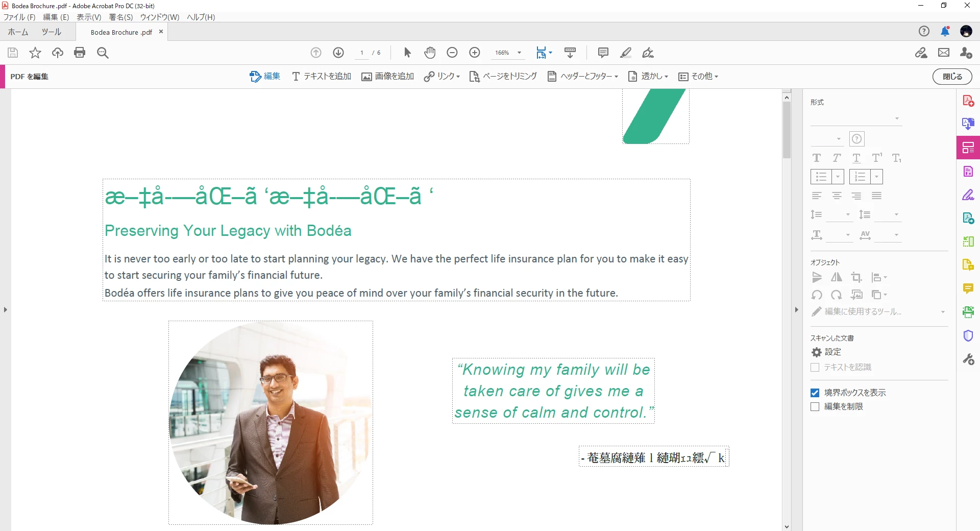The width and height of the screenshot is (980, 531).
Task: Open the 表示 menu
Action: pyautogui.click(x=89, y=17)
